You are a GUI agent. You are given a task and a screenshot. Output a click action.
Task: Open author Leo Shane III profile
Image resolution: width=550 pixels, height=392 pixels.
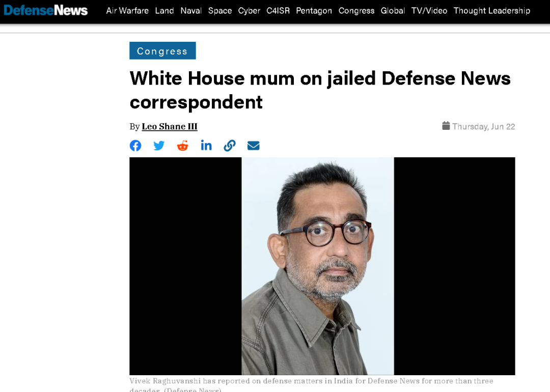click(170, 126)
